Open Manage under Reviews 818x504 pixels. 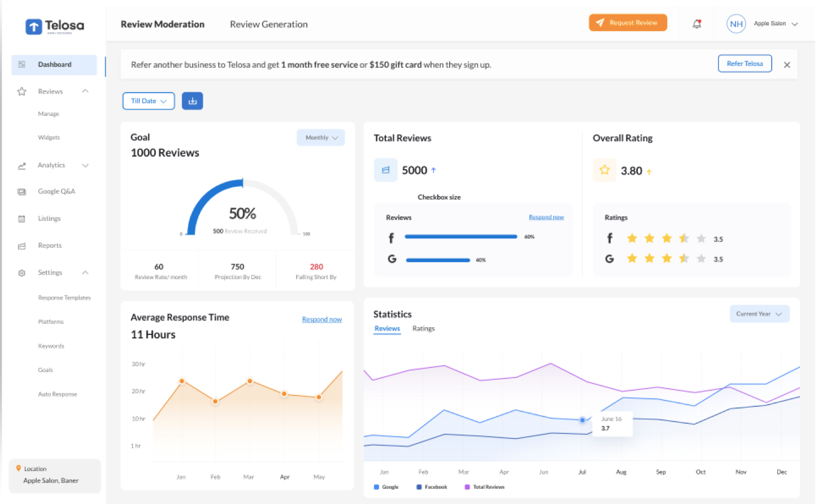point(49,114)
